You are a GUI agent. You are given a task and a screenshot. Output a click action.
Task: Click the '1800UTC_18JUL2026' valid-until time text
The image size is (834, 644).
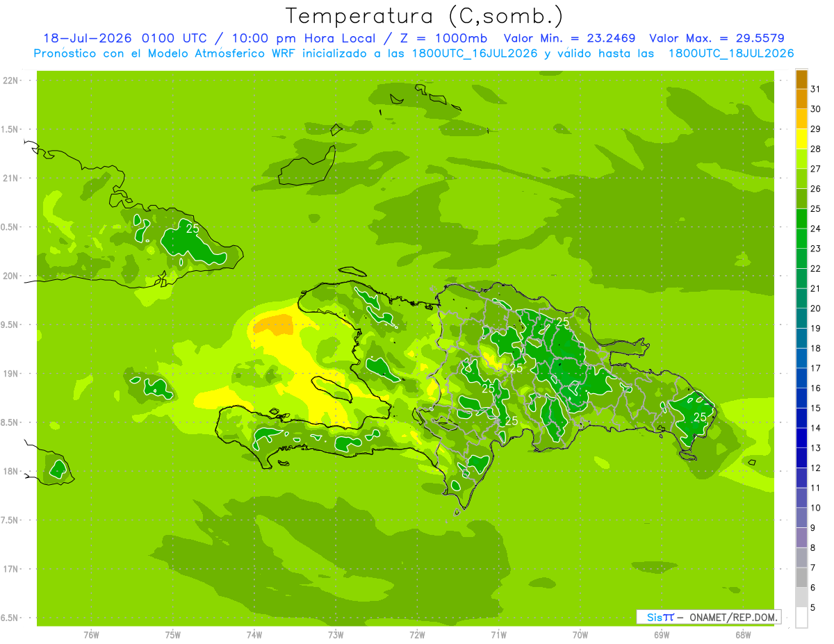pyautogui.click(x=731, y=53)
